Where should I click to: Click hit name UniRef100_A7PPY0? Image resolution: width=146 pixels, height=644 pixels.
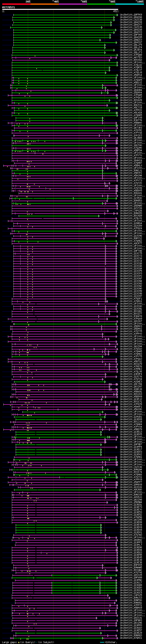tap(131, 334)
